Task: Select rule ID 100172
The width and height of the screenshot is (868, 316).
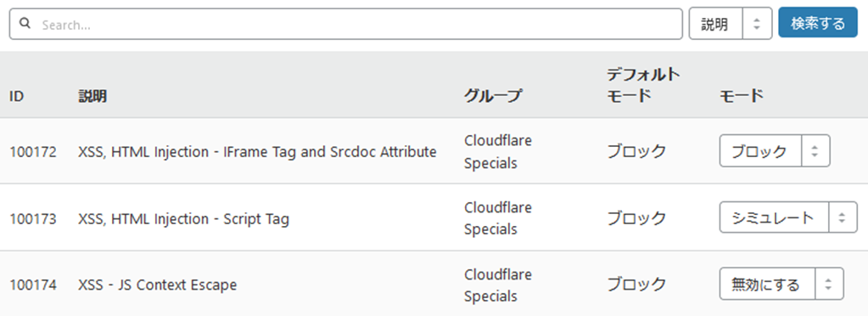Action: coord(32,151)
